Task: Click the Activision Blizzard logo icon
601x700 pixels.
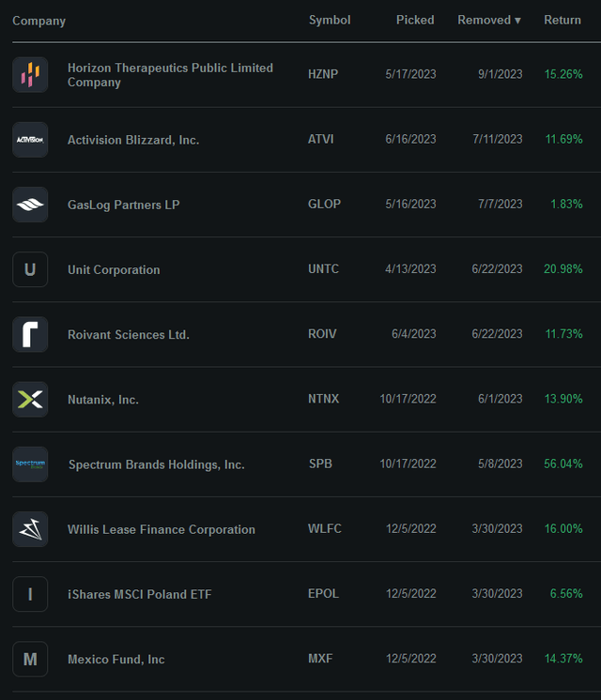Action: tap(30, 140)
